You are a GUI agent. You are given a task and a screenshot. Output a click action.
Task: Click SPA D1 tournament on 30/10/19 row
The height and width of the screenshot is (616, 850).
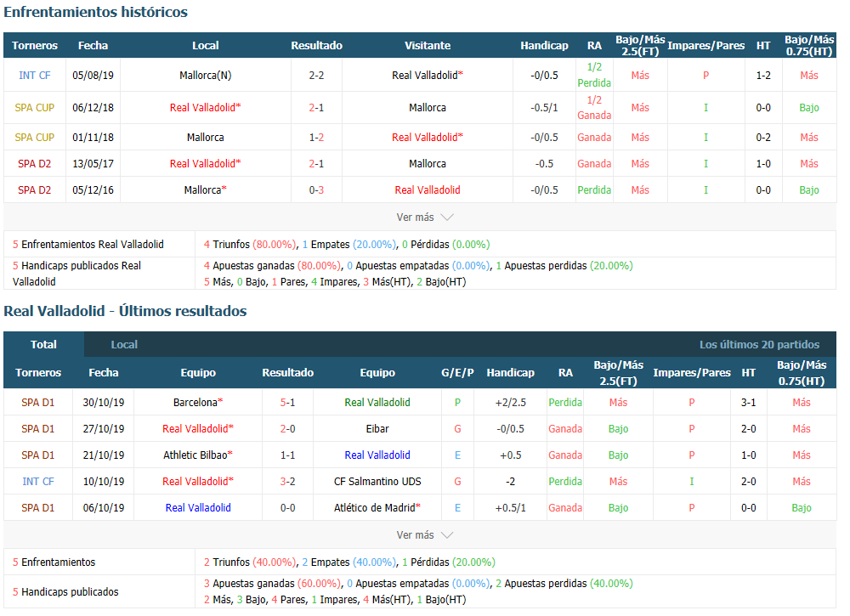click(x=38, y=403)
